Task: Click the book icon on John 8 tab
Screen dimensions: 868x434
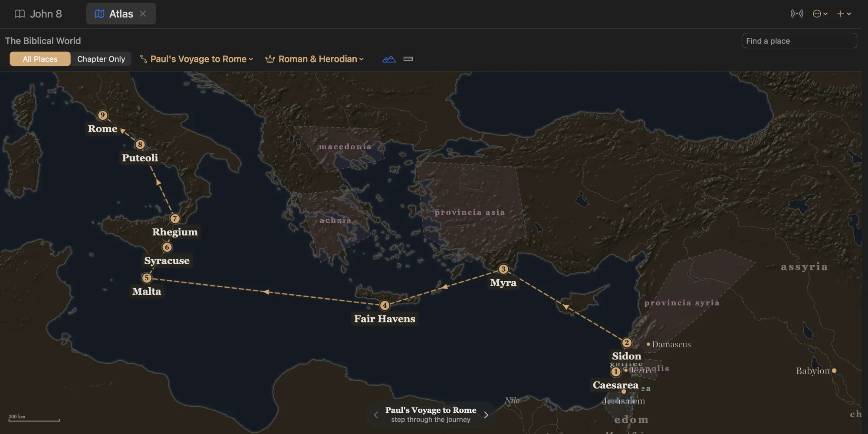Action: pos(20,14)
